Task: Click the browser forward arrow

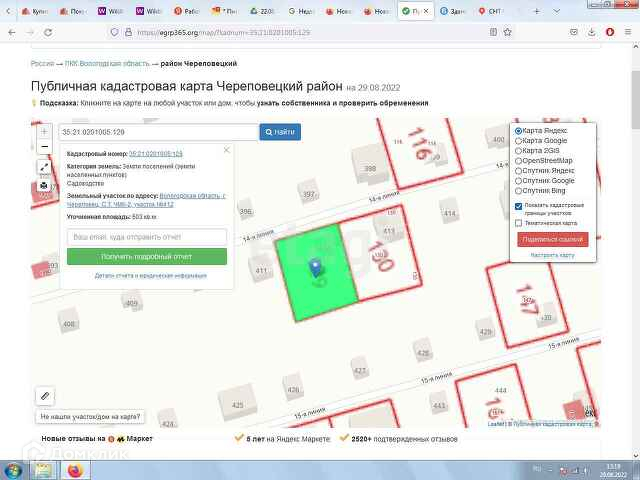Action: 30,32
